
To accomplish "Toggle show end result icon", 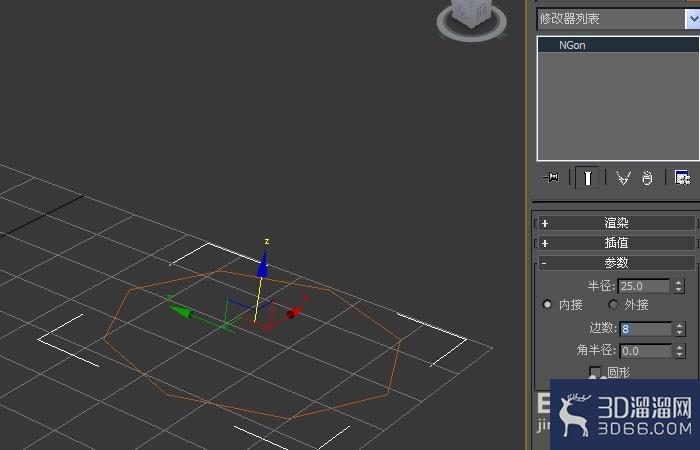I will tap(587, 178).
